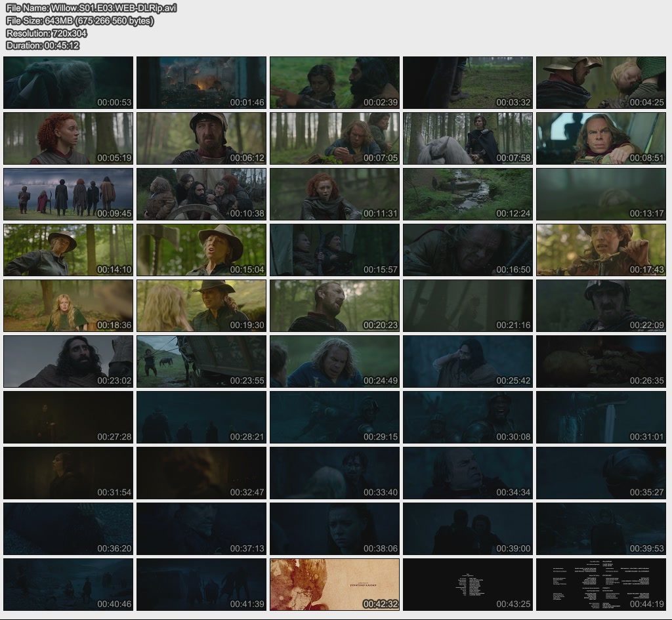The width and height of the screenshot is (672, 620).
Task: Select the Duration 00:45:12 text
Action: (x=43, y=45)
